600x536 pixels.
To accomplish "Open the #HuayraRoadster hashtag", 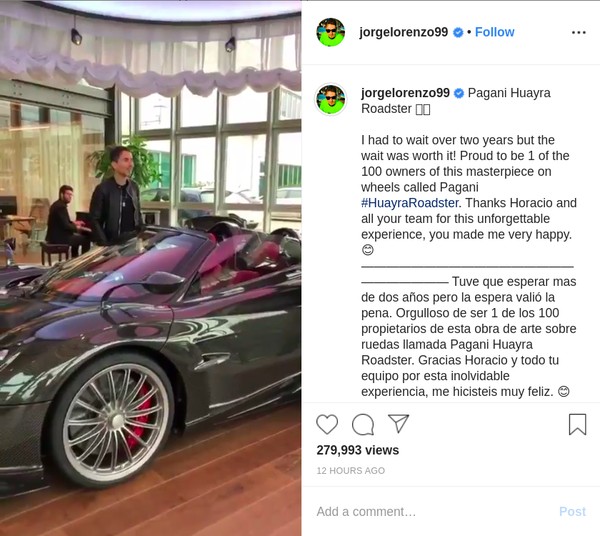I will (410, 203).
